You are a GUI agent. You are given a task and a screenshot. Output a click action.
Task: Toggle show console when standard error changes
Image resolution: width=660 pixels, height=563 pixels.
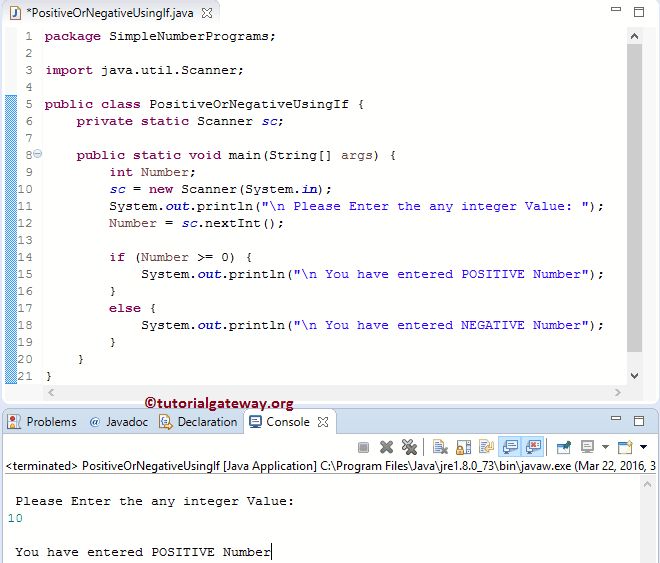click(x=533, y=447)
